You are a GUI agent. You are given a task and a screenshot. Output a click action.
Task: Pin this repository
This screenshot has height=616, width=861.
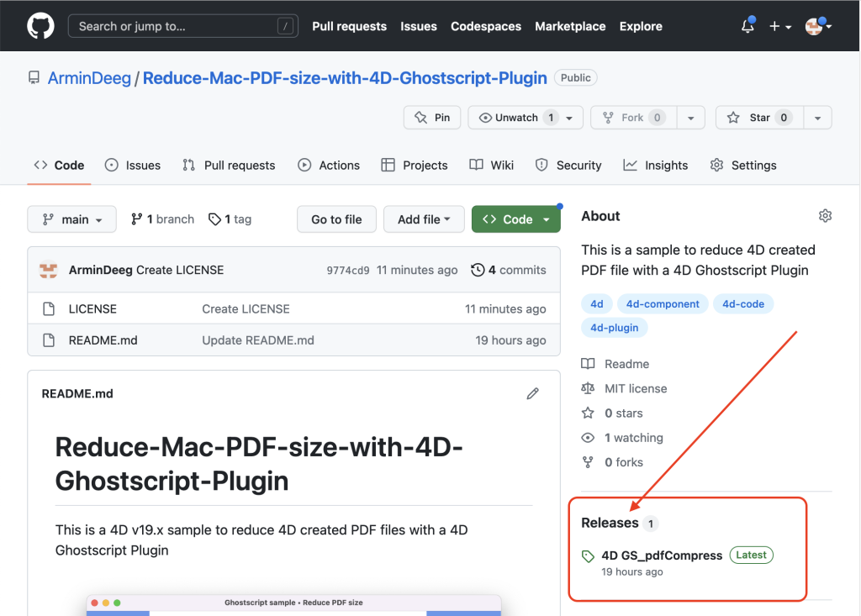pyautogui.click(x=432, y=118)
